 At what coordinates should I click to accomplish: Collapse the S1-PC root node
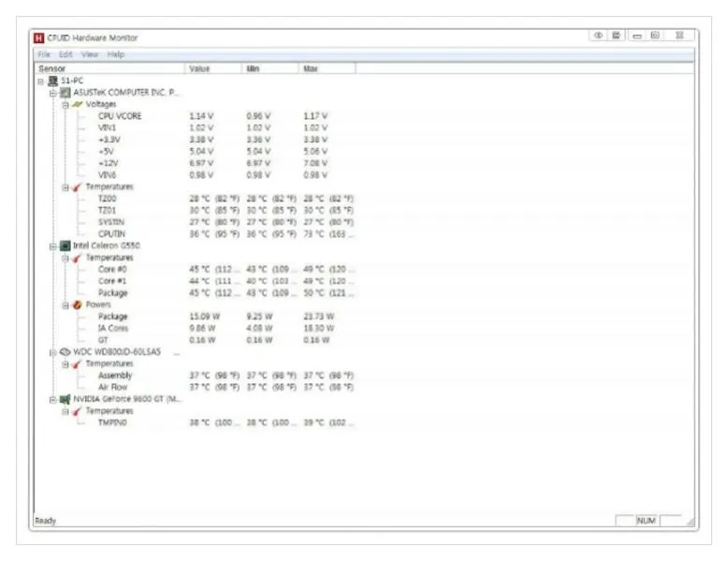click(41, 81)
